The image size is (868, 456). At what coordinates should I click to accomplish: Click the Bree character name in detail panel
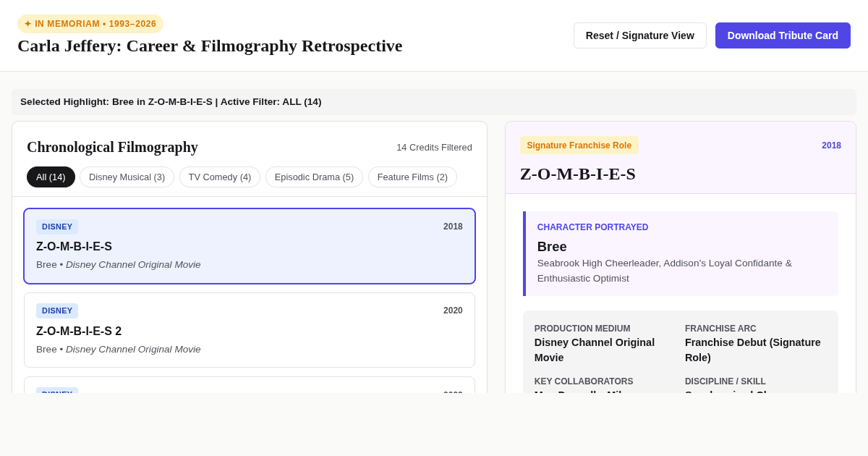552,247
